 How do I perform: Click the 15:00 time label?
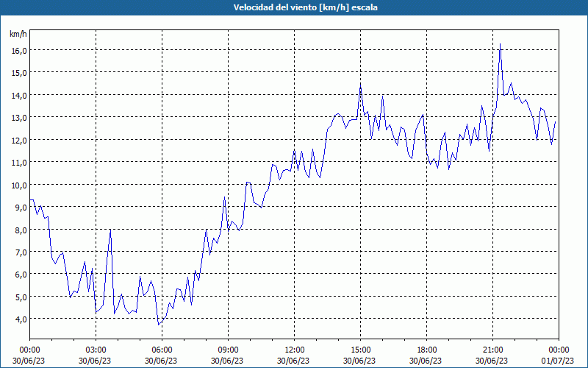click(359, 350)
